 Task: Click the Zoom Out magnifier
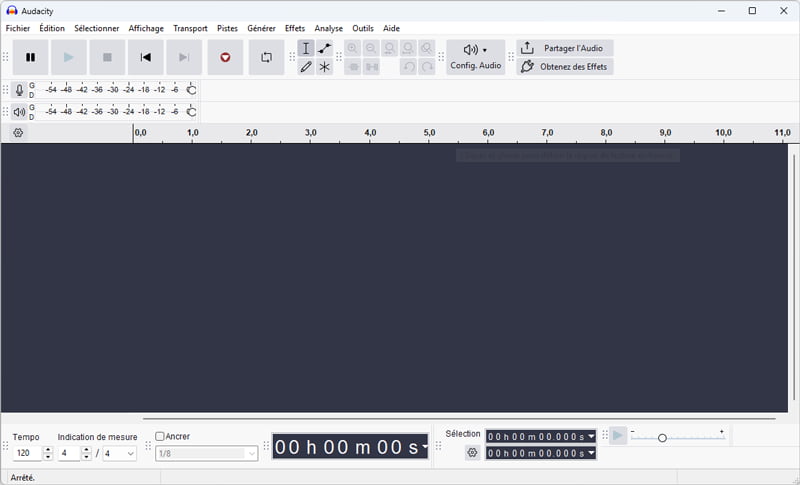point(371,48)
